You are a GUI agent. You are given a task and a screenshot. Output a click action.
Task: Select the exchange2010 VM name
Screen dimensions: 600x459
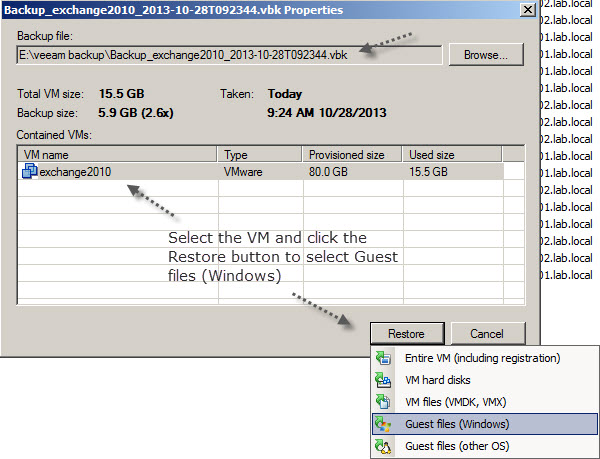click(75, 172)
